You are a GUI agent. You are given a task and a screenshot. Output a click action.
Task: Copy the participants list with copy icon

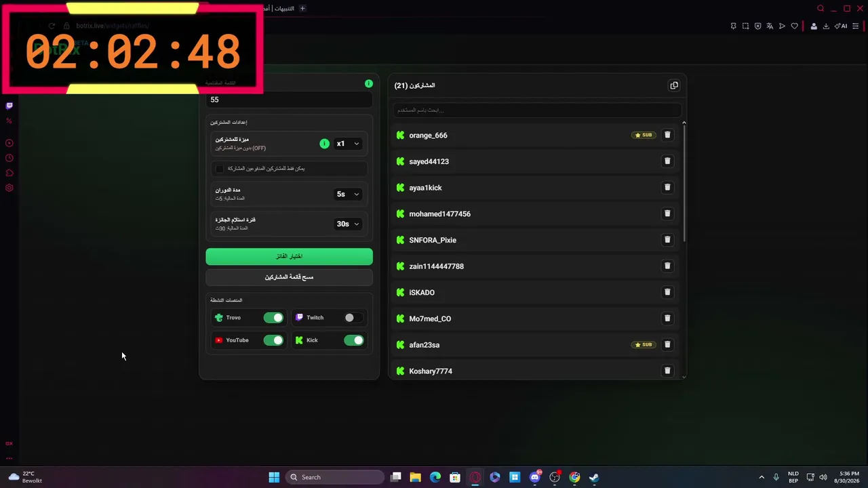tap(674, 85)
